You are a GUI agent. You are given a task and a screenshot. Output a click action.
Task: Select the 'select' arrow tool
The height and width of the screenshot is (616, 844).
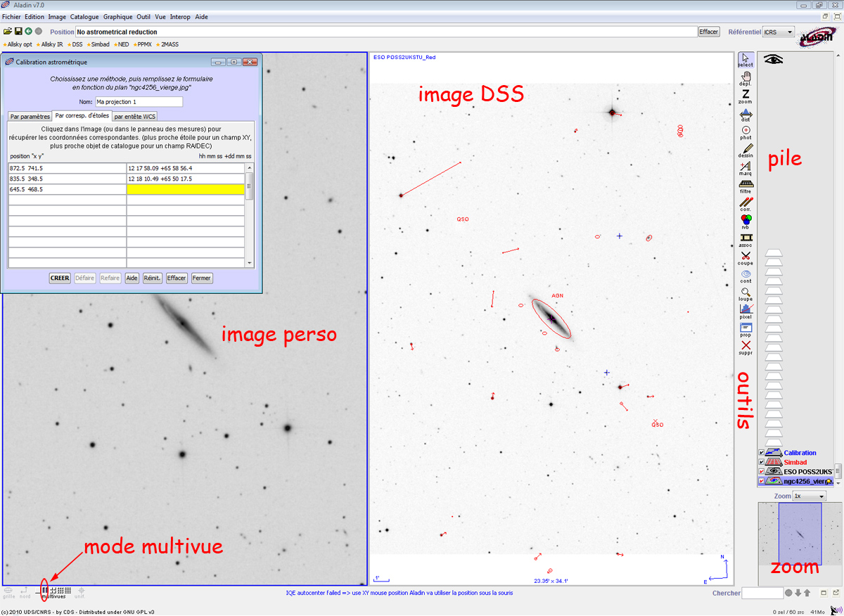click(x=746, y=59)
